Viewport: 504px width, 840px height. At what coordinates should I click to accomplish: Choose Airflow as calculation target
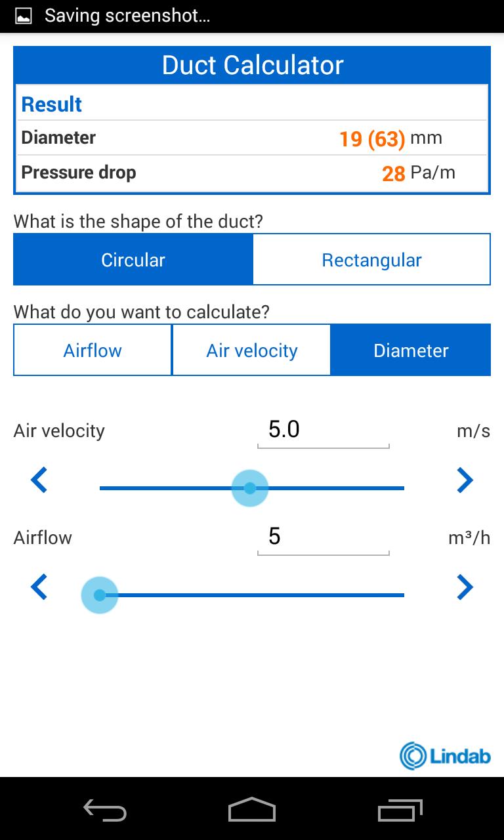coord(93,350)
